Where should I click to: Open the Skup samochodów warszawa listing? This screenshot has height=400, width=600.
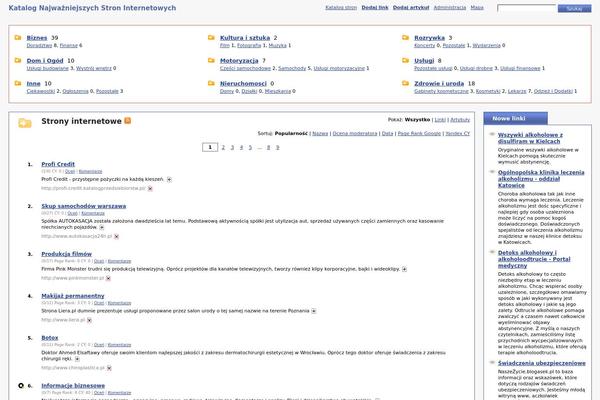tap(84, 206)
